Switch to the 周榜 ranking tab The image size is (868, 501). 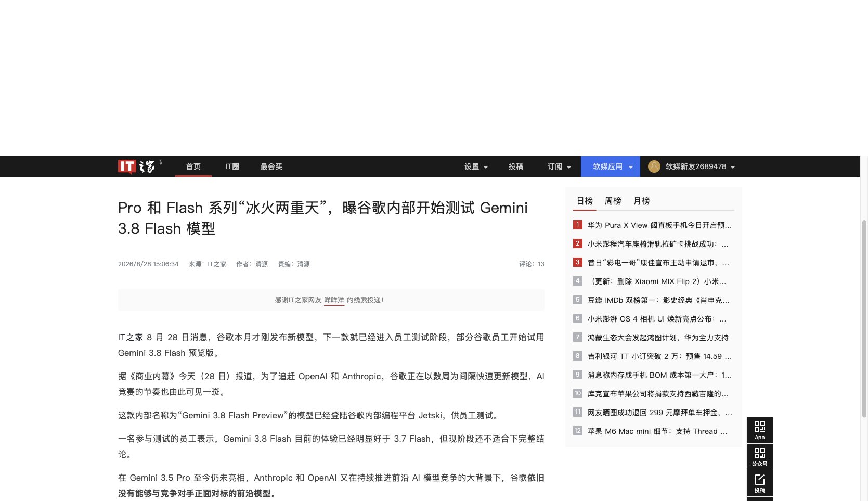tap(613, 201)
